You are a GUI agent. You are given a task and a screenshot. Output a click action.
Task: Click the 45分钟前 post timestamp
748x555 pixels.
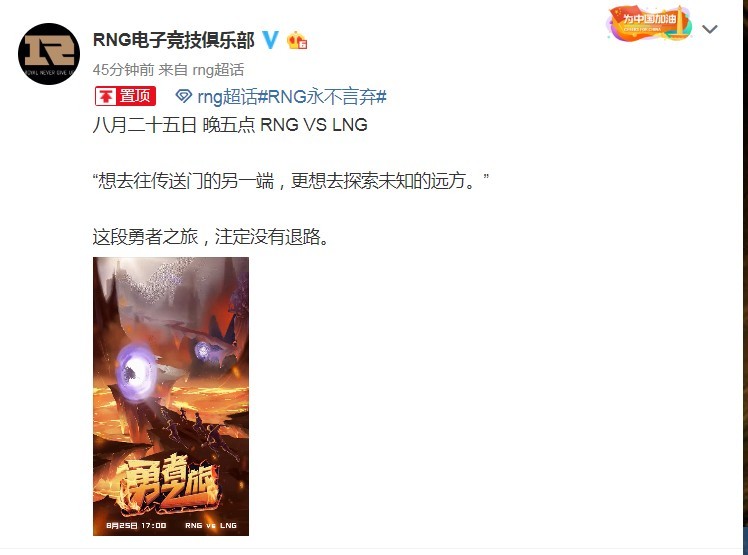(x=123, y=70)
